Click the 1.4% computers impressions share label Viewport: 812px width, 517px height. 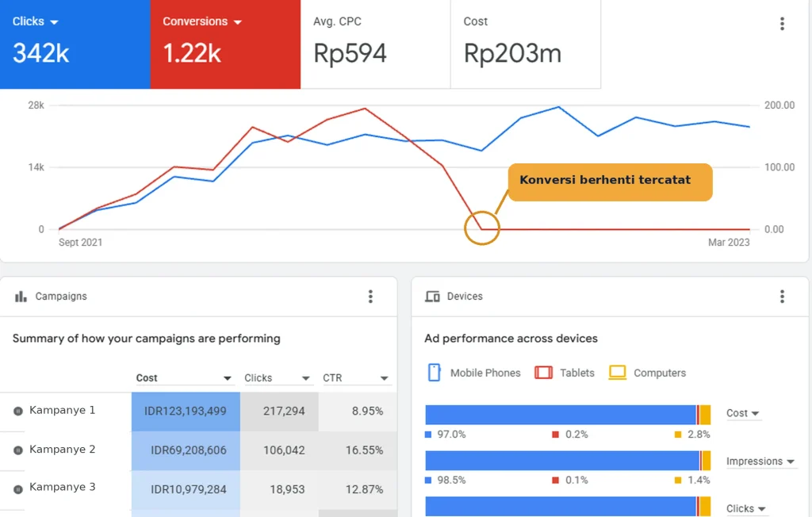pyautogui.click(x=699, y=481)
